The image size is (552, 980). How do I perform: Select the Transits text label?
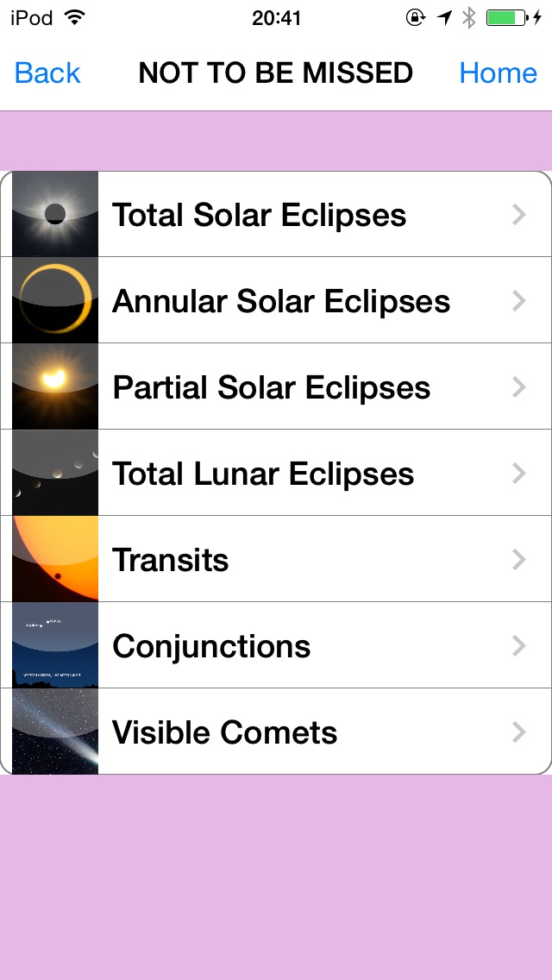[170, 560]
